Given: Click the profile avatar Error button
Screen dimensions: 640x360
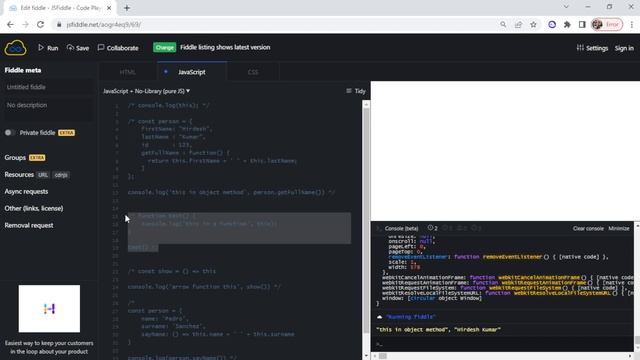Looking at the screenshot, I should [x=607, y=24].
